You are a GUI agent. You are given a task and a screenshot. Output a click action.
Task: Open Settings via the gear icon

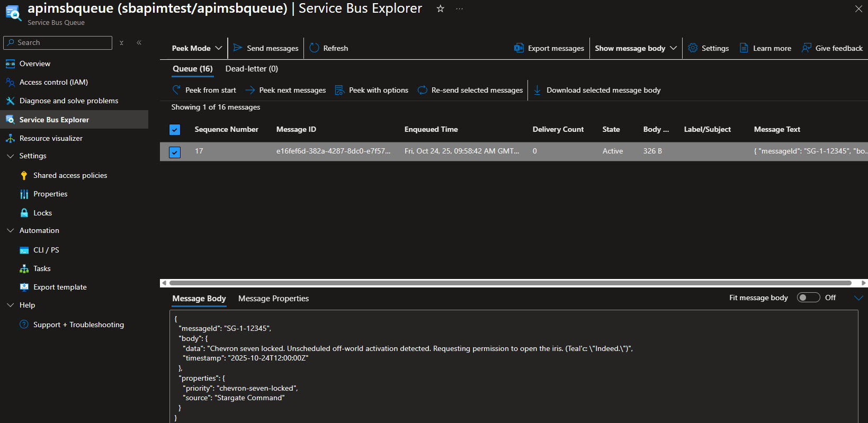coord(693,48)
